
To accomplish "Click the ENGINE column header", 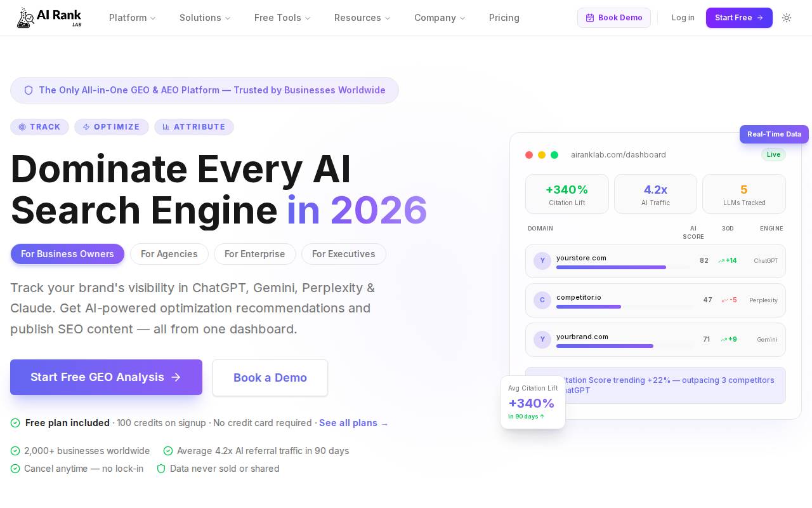I will (x=771, y=229).
